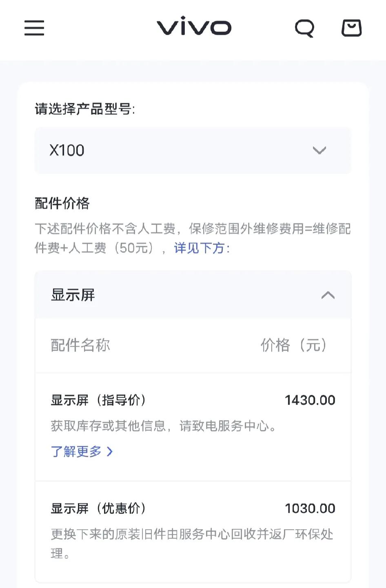Tap the X100 text in selector
Viewport: 386px width, 588px height.
pyautogui.click(x=67, y=150)
